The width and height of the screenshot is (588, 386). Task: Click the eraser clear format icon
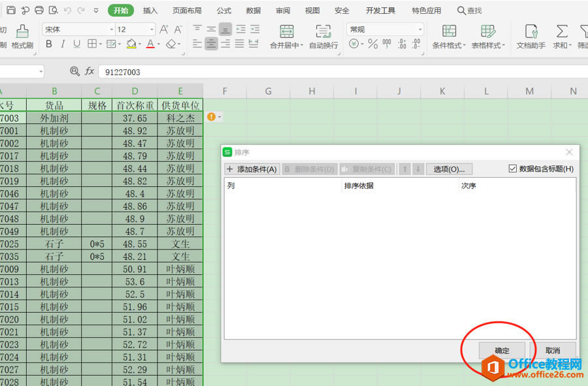point(171,44)
